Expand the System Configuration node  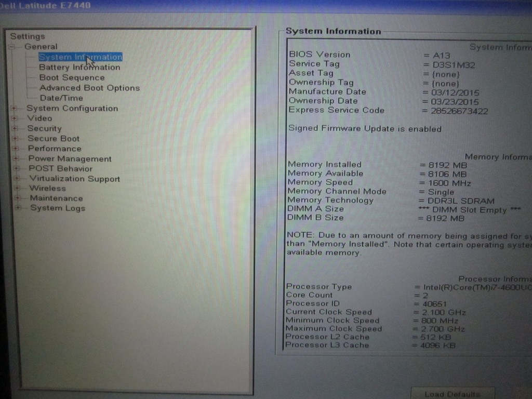point(14,108)
